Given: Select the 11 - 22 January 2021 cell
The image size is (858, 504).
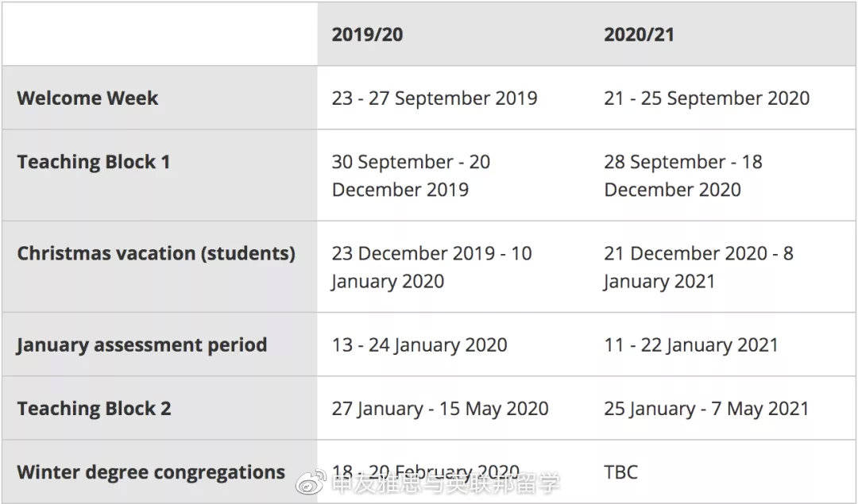Looking at the screenshot, I should pos(690,345).
